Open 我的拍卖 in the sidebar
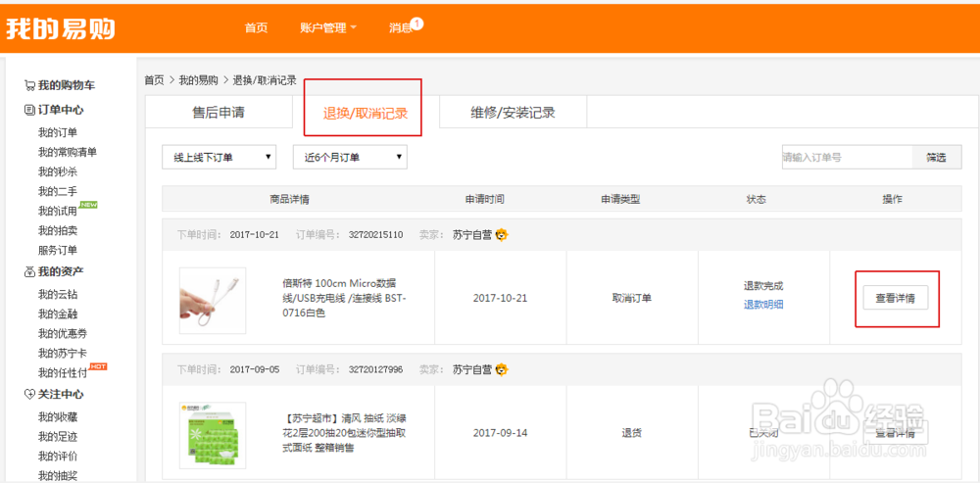This screenshot has height=483, width=980. 58,230
